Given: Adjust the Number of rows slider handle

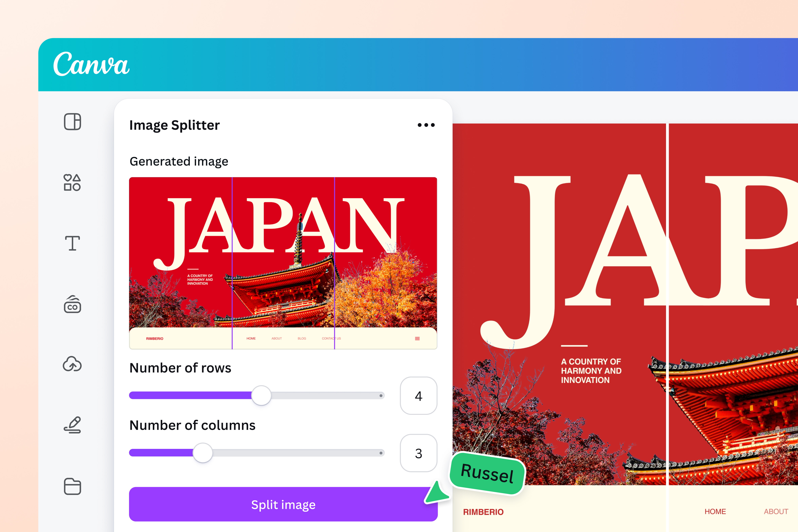Looking at the screenshot, I should (261, 395).
